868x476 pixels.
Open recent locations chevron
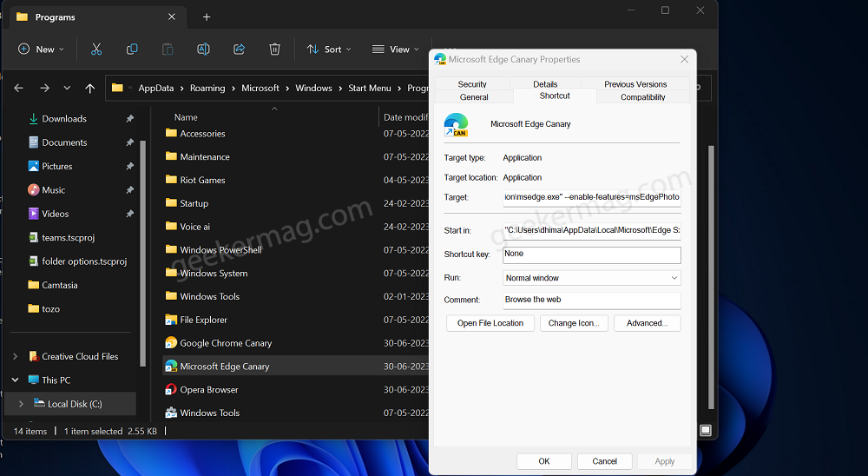(67, 88)
